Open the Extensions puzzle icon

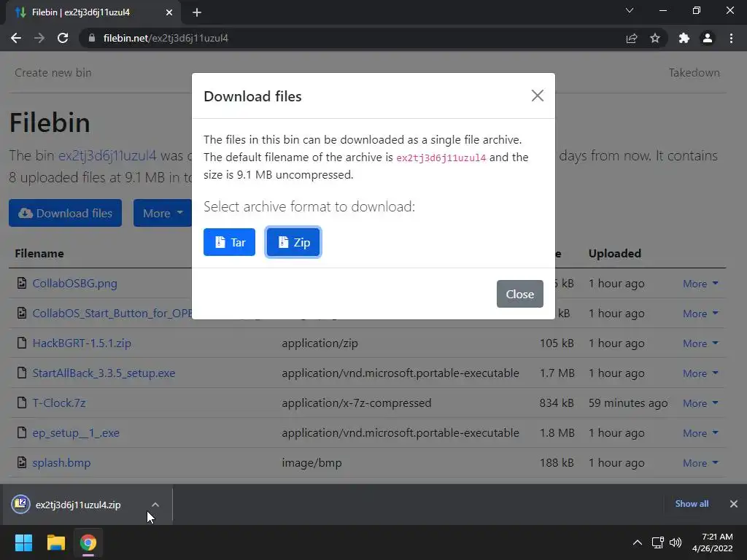[x=684, y=38]
